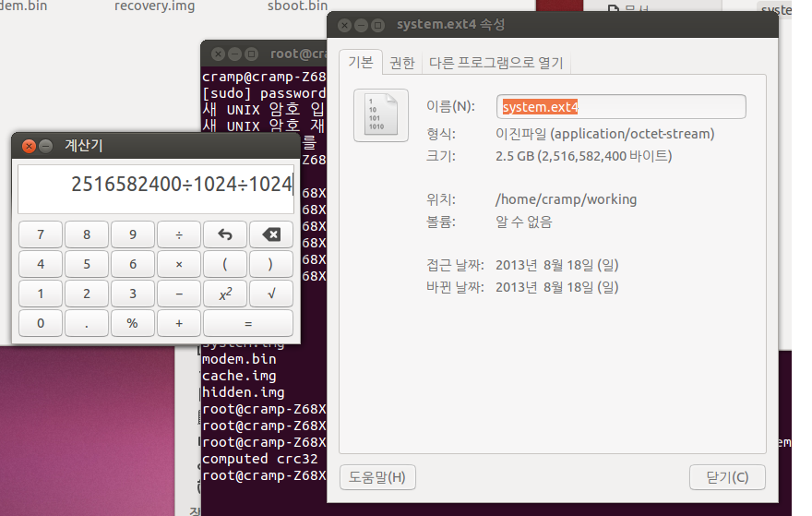Select the 기본 tab

[360, 63]
